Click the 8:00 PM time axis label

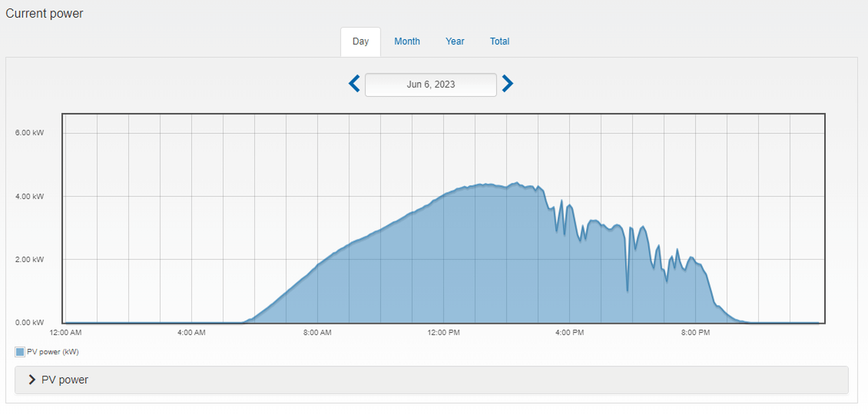[x=695, y=332]
